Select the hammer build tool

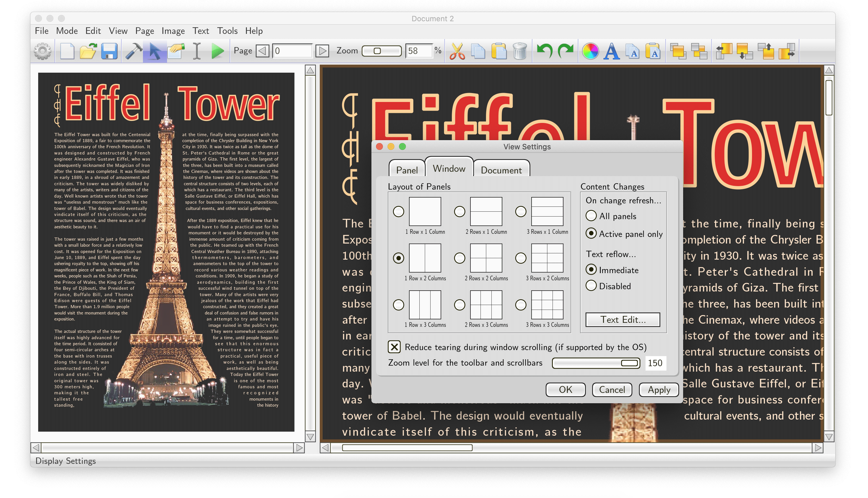[134, 51]
